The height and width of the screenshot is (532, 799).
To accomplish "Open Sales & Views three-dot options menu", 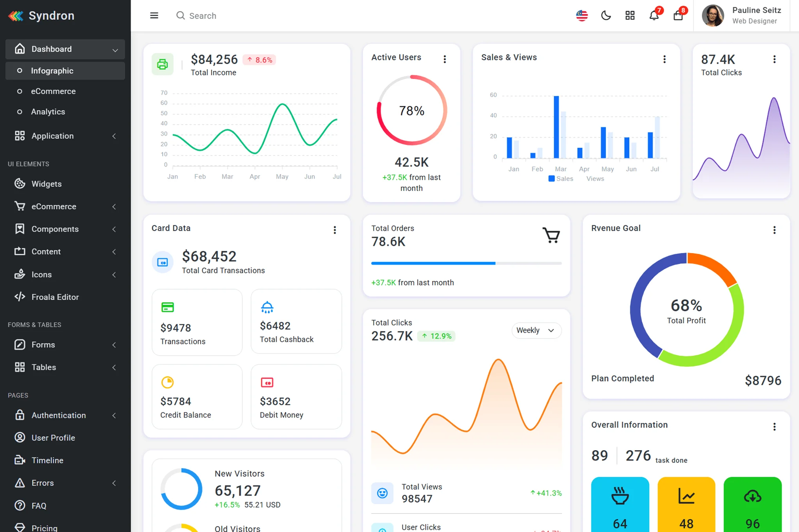I will pos(664,59).
